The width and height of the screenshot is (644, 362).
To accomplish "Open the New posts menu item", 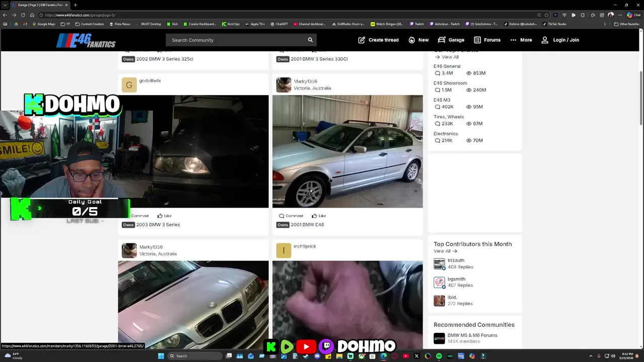I will 419,40.
